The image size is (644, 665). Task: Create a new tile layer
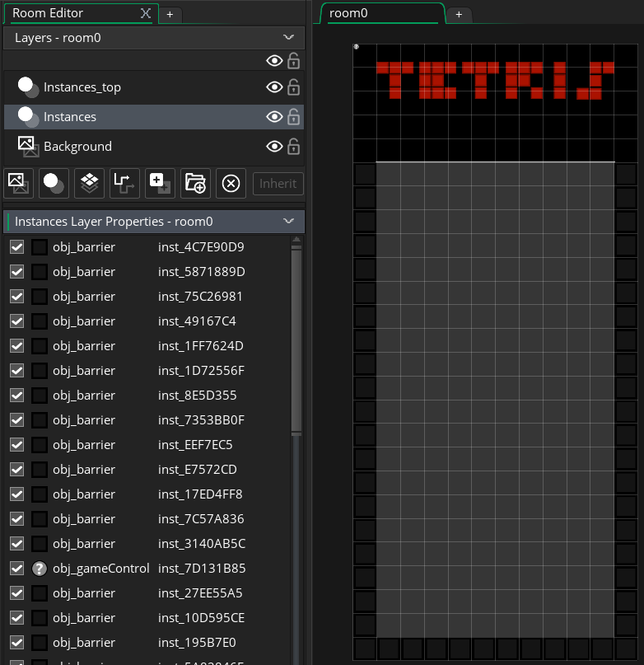tap(89, 183)
